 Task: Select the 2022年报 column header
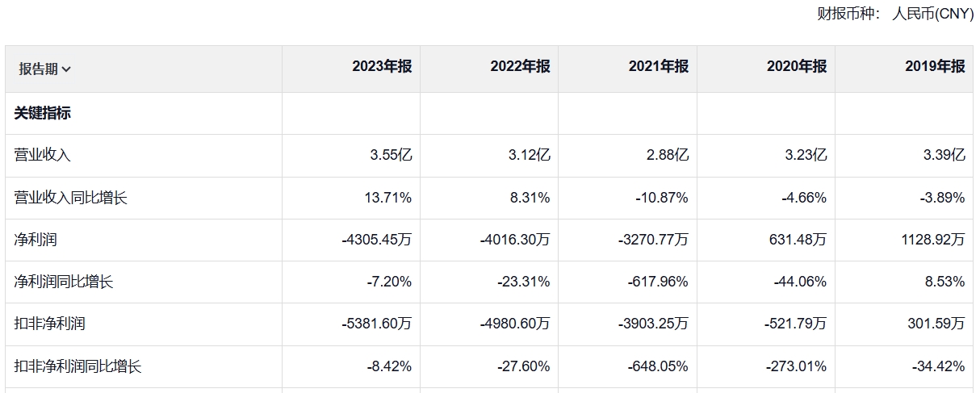click(520, 67)
